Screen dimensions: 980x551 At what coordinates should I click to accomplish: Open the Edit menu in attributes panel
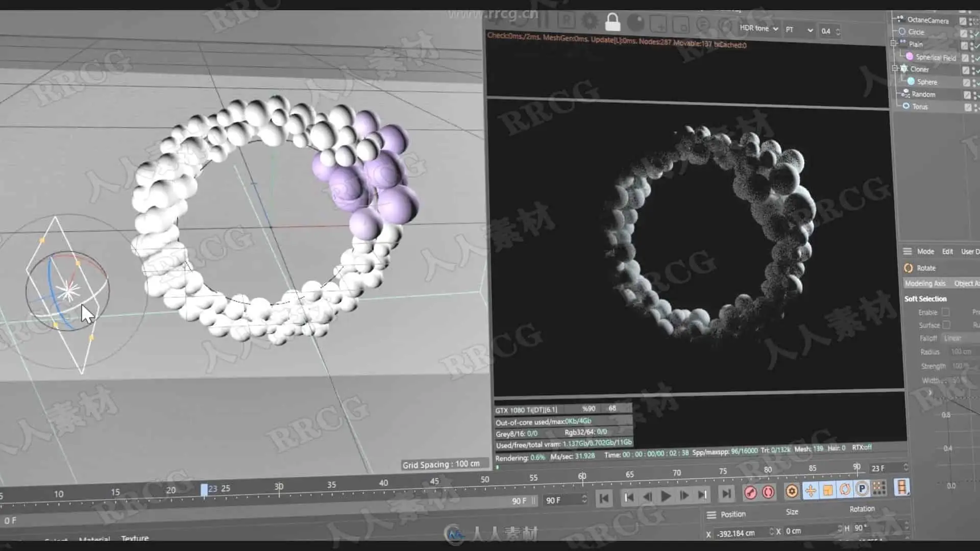coord(947,252)
